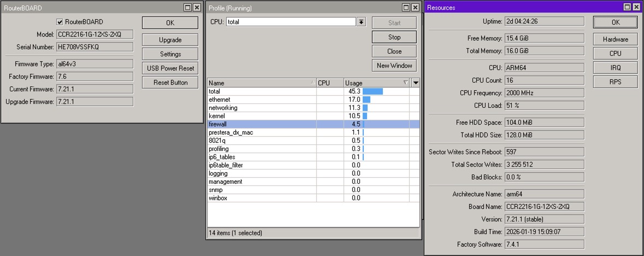The width and height of the screenshot is (644, 256).
Task: Select the kernel row
Action: [314, 116]
